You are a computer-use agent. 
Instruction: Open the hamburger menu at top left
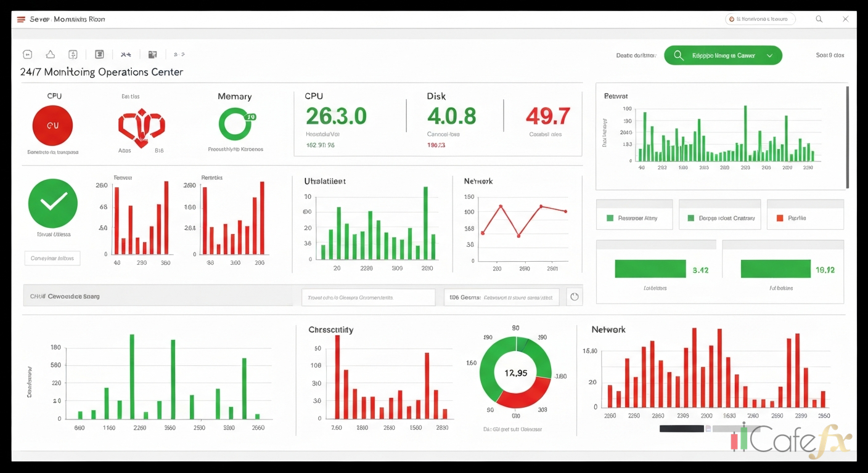pos(20,19)
